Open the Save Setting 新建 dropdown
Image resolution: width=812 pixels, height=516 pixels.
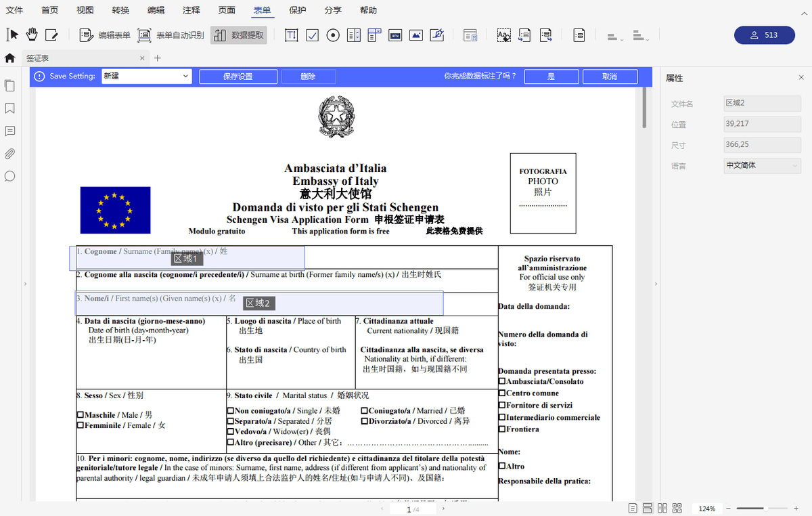click(147, 77)
